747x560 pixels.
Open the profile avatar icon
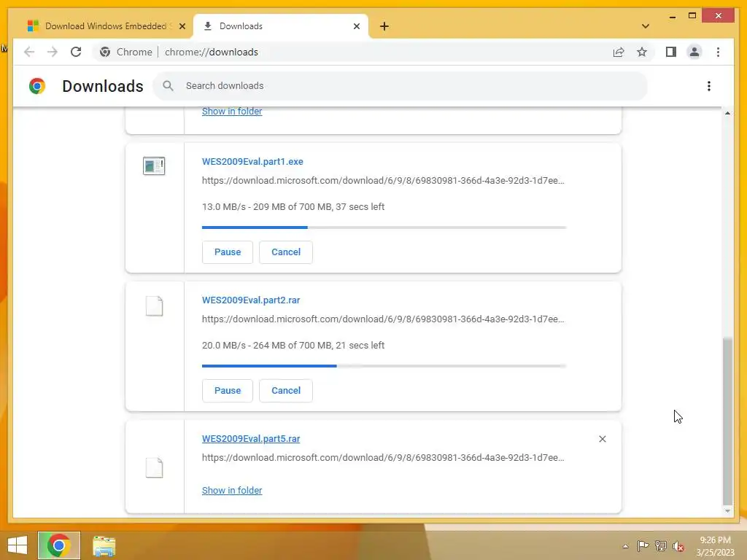coord(694,52)
